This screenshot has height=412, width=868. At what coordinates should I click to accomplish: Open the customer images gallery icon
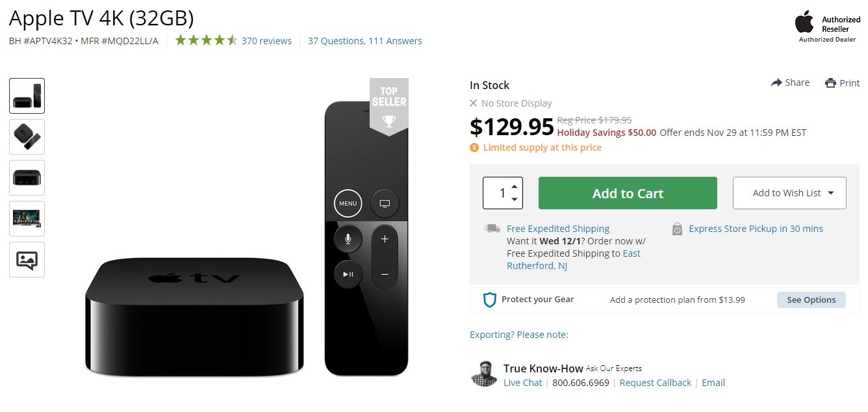[27, 260]
